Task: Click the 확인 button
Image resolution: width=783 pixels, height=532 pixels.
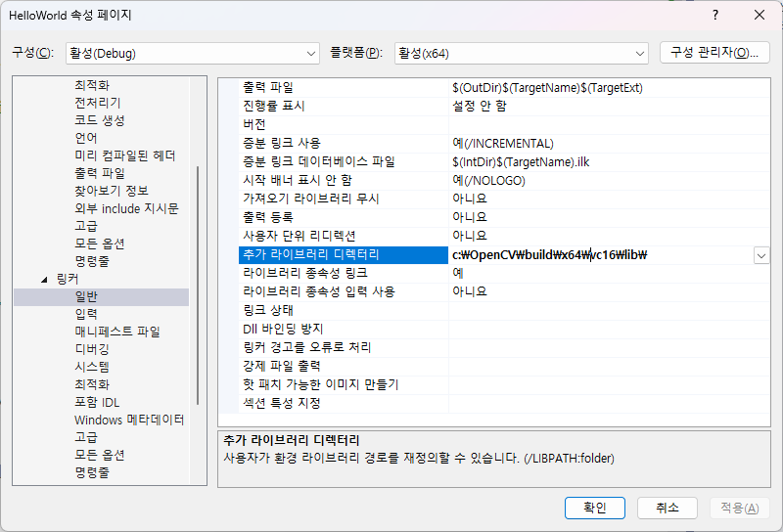Action: point(594,508)
